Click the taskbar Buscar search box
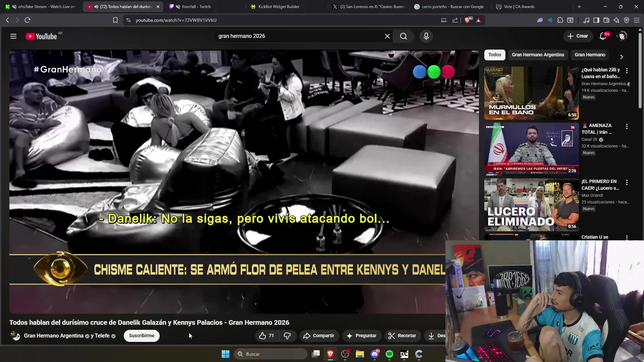Image resolution: width=644 pixels, height=362 pixels. pos(272,354)
